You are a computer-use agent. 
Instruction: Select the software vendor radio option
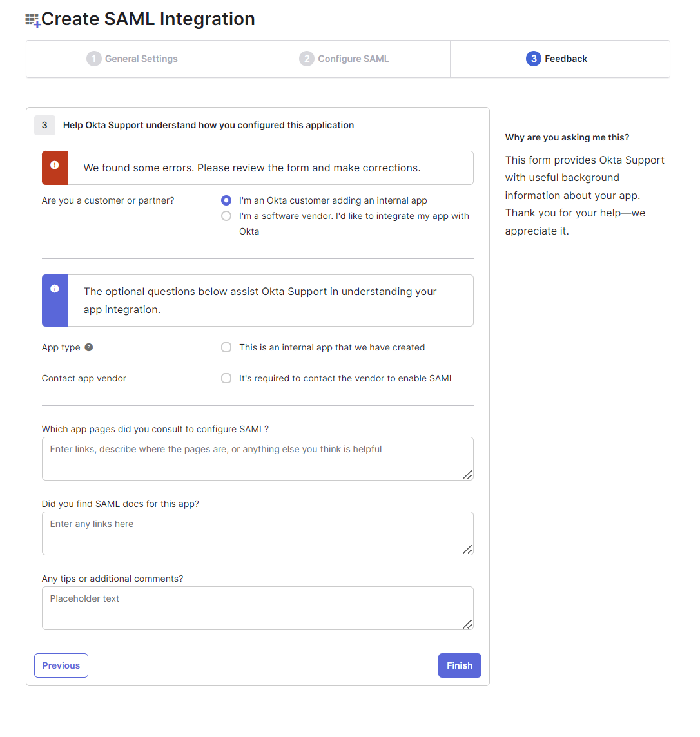226,216
